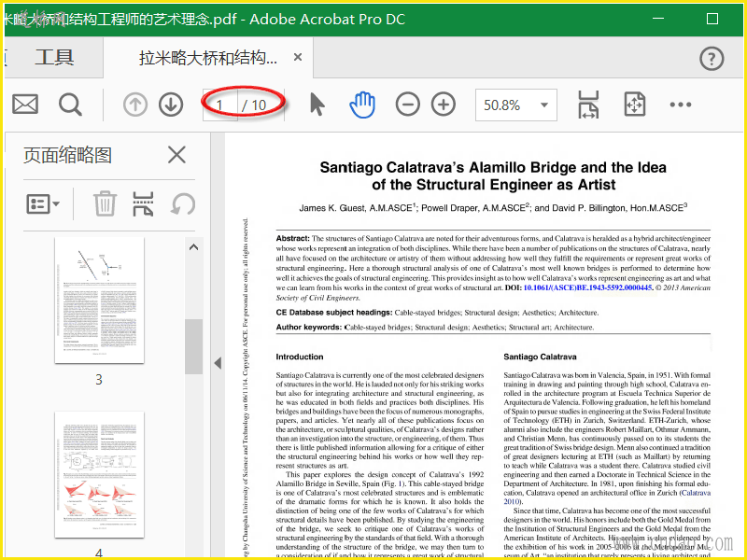Click the email envelope icon
The image size is (747, 560).
click(x=25, y=105)
